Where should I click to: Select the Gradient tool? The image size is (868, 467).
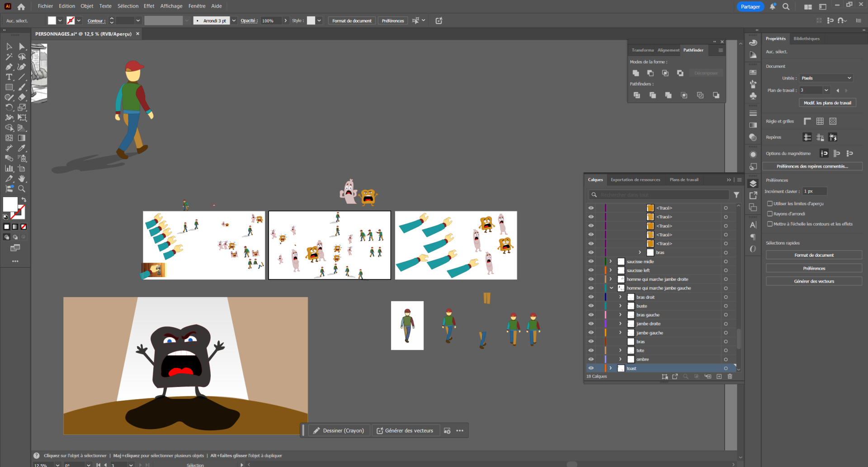coord(22,138)
